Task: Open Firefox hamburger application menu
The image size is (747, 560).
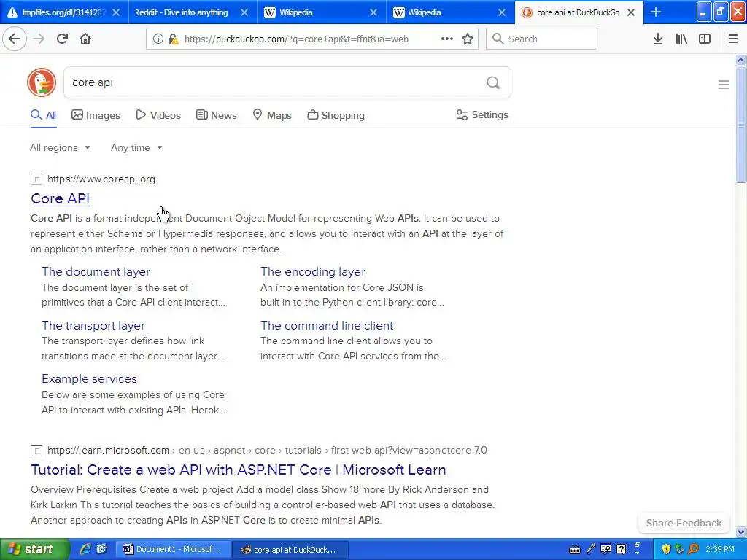Action: pos(733,39)
